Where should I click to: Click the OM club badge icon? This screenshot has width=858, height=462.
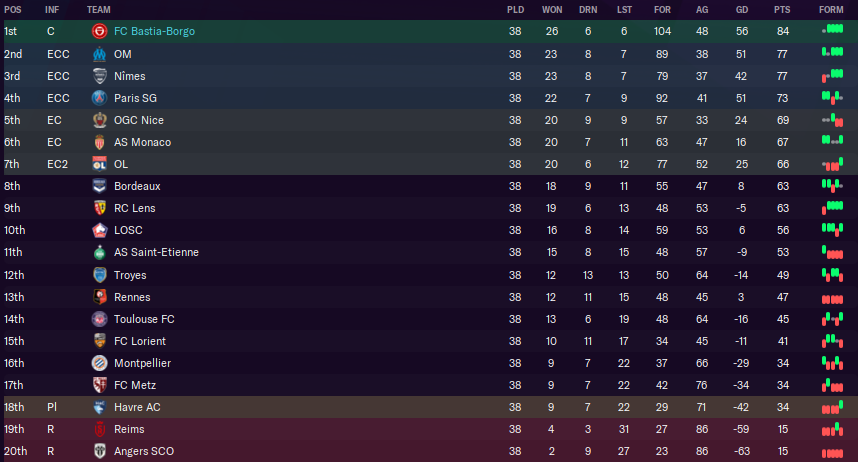coord(99,54)
